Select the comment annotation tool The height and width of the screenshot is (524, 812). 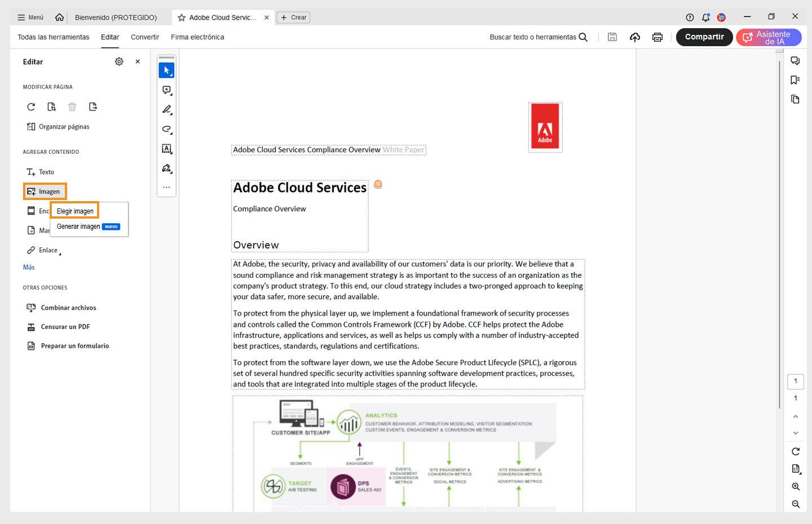click(x=166, y=90)
